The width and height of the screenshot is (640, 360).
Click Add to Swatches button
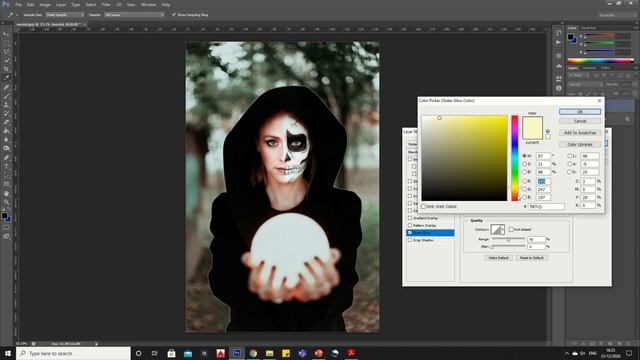pyautogui.click(x=580, y=133)
